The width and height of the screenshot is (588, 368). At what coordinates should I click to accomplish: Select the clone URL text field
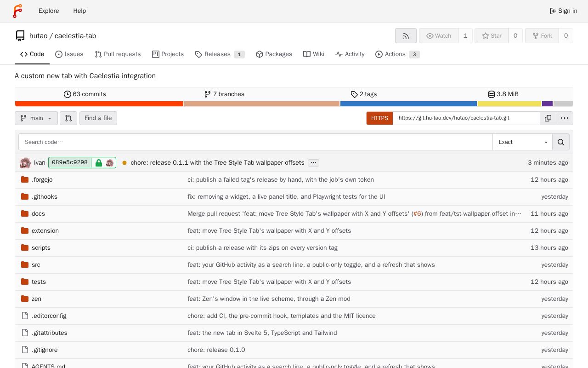(x=466, y=118)
